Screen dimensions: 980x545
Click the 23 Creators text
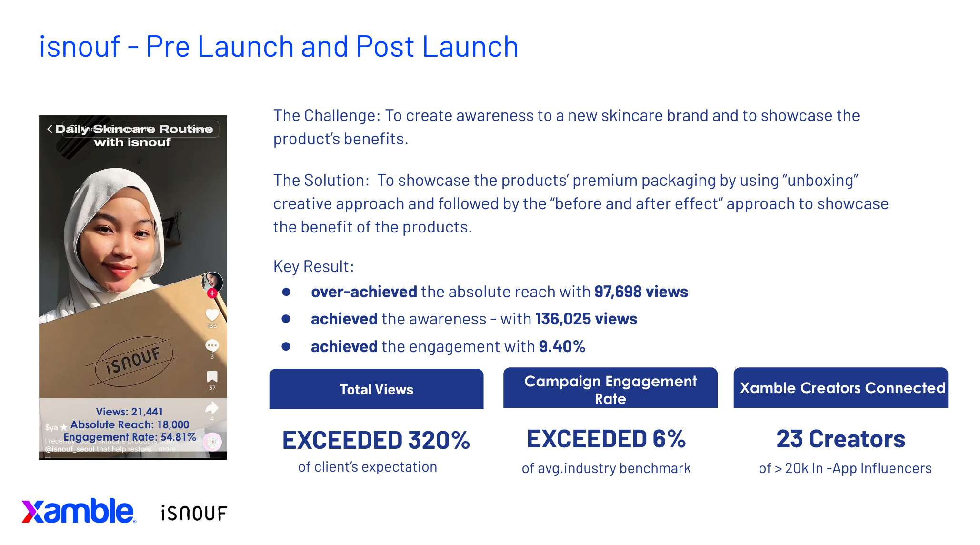(x=841, y=439)
